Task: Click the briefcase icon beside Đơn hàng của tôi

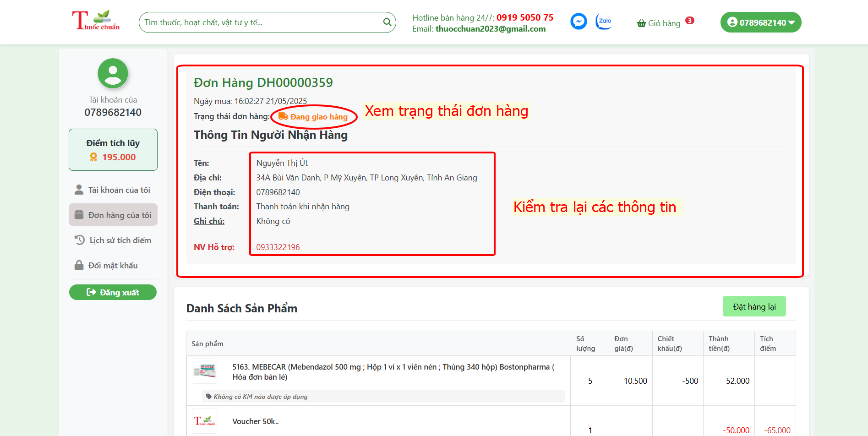Action: (x=79, y=214)
